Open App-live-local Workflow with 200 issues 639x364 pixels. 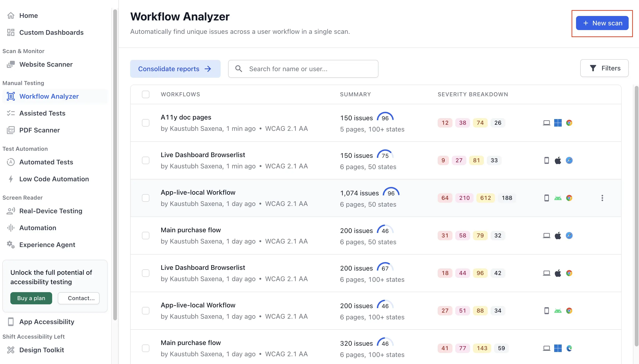click(198, 305)
